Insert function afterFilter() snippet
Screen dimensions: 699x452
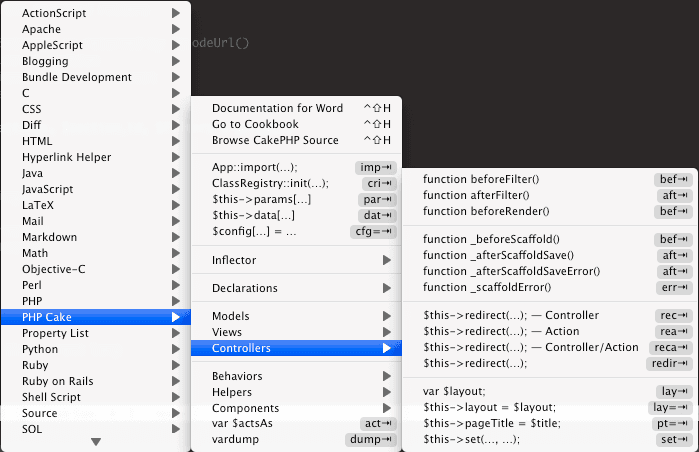click(x=550, y=196)
